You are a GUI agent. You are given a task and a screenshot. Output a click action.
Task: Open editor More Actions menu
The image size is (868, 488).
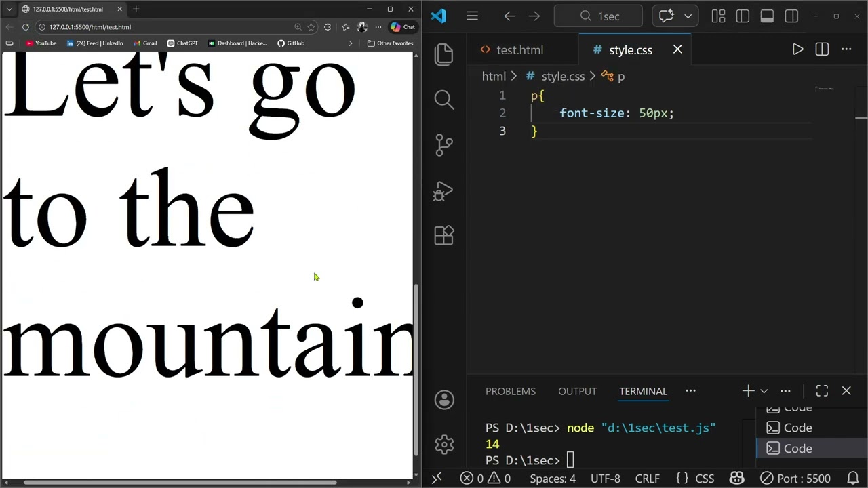pos(846,49)
